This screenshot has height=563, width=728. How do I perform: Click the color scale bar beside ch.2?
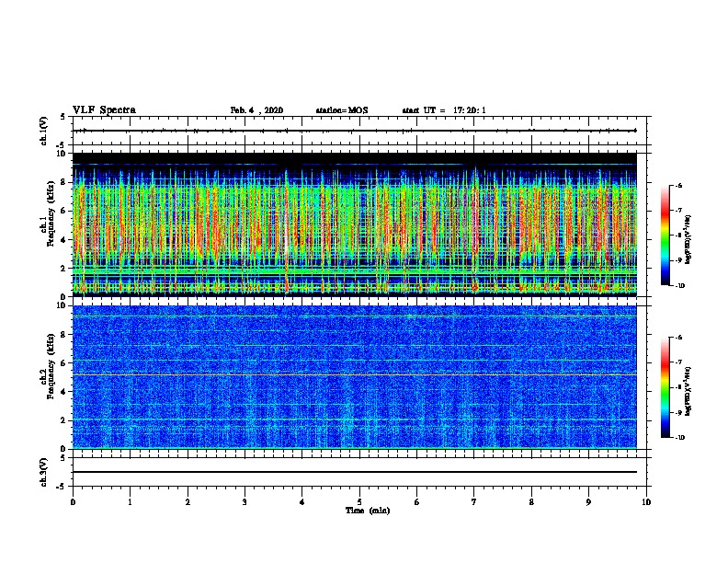click(665, 387)
